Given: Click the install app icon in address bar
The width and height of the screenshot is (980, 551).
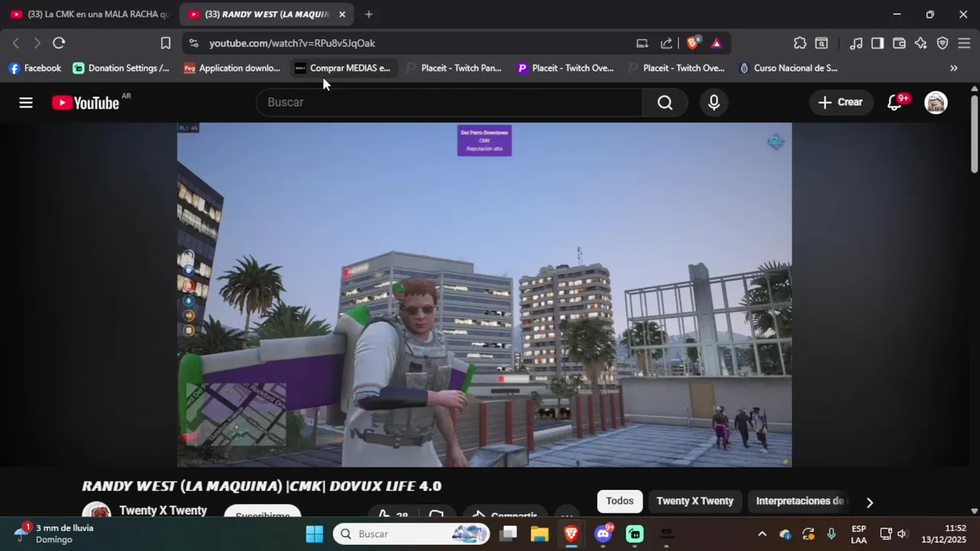Looking at the screenshot, I should click(642, 43).
